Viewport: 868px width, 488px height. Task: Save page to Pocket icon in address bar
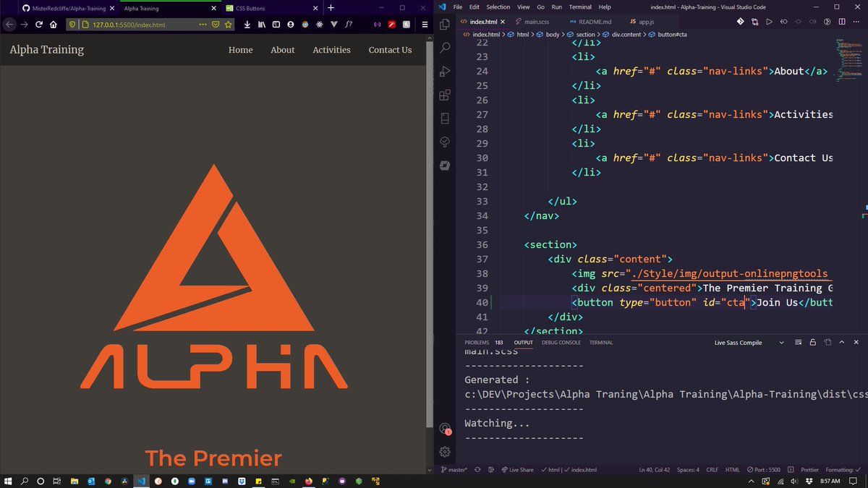pyautogui.click(x=215, y=24)
